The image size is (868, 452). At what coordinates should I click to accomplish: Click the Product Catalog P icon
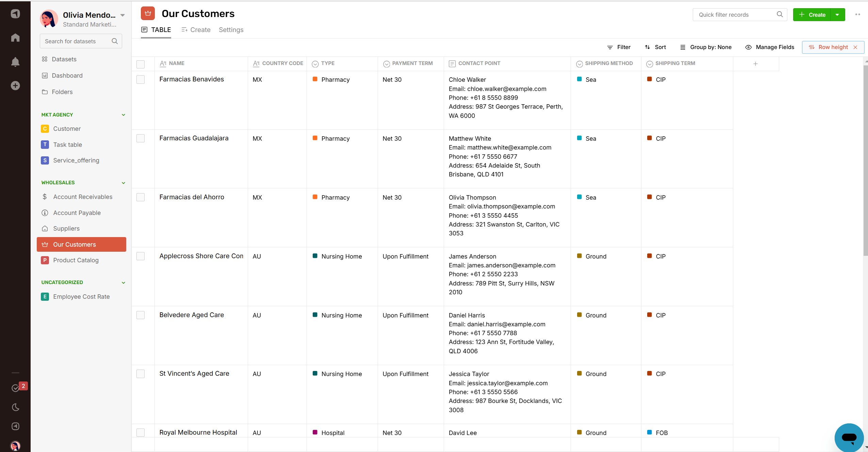point(45,260)
